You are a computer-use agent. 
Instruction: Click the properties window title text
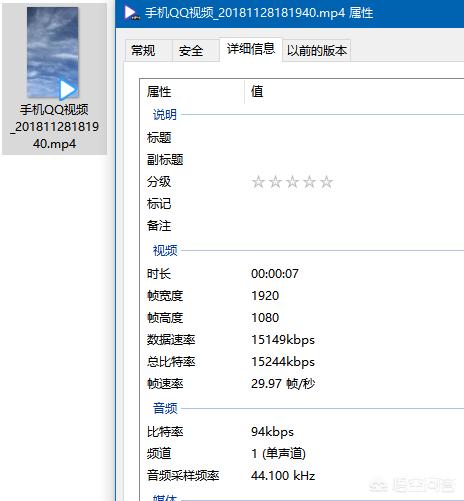(259, 13)
